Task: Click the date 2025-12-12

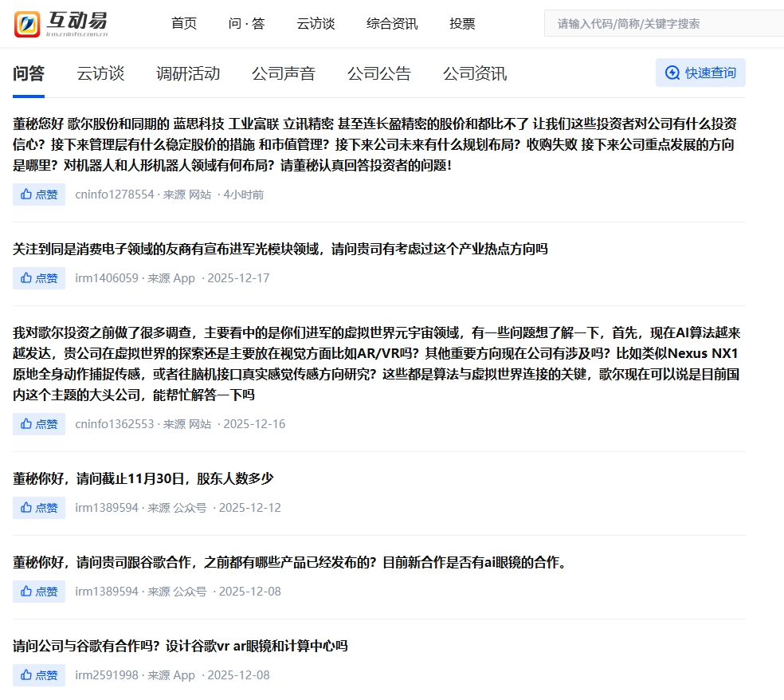Action: (x=250, y=507)
